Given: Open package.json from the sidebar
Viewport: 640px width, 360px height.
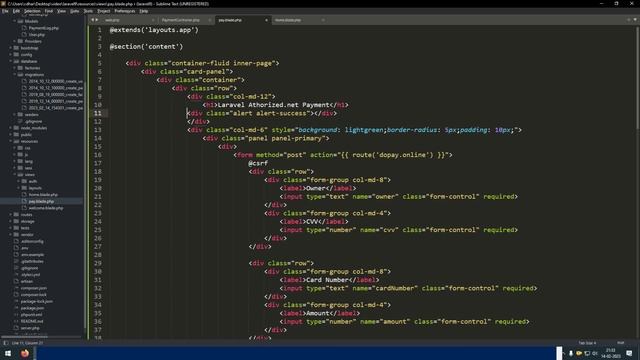Looking at the screenshot, I should click(32, 308).
